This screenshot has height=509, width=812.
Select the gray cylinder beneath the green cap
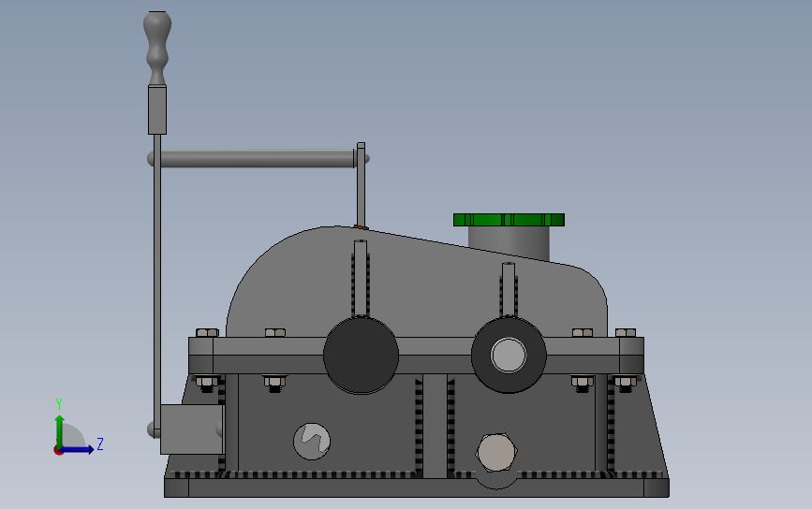point(509,243)
